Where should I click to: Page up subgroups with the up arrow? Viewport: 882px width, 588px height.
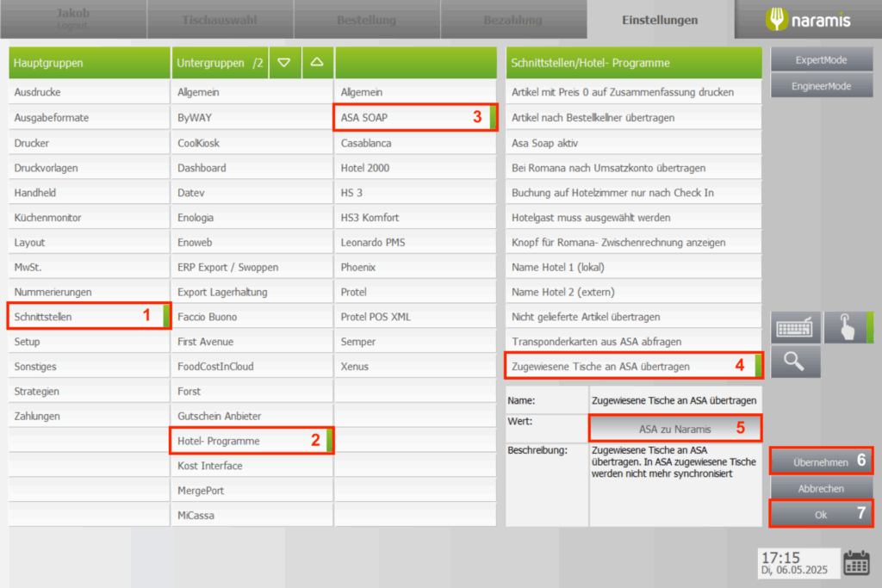316,63
